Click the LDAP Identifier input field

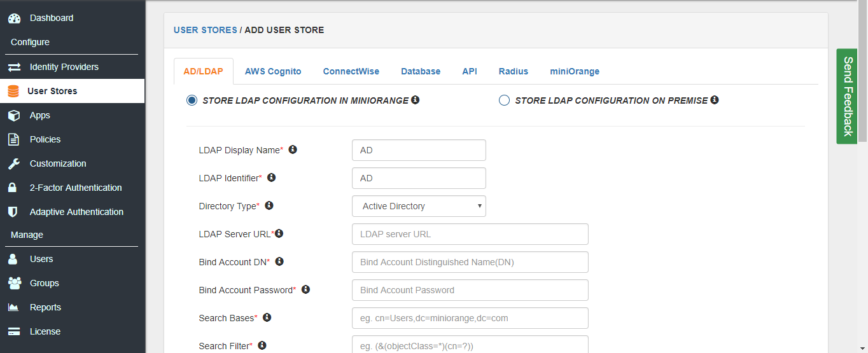point(419,178)
